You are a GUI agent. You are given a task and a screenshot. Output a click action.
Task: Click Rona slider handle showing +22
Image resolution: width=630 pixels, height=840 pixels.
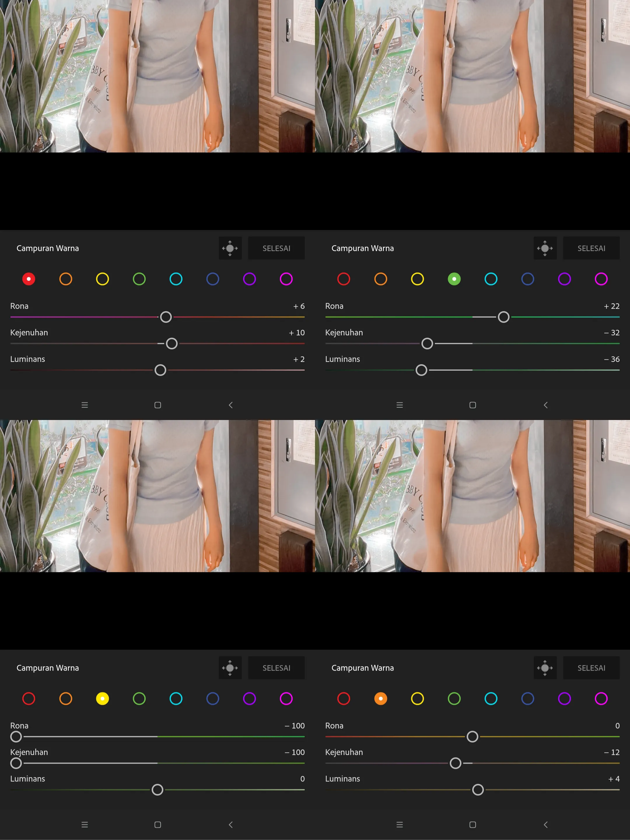point(503,317)
